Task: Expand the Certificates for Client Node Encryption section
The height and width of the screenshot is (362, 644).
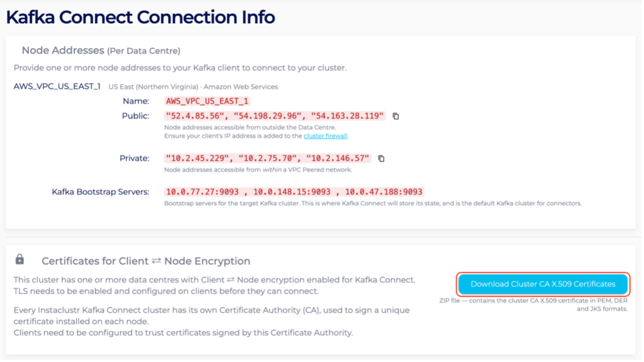Action: (146, 261)
